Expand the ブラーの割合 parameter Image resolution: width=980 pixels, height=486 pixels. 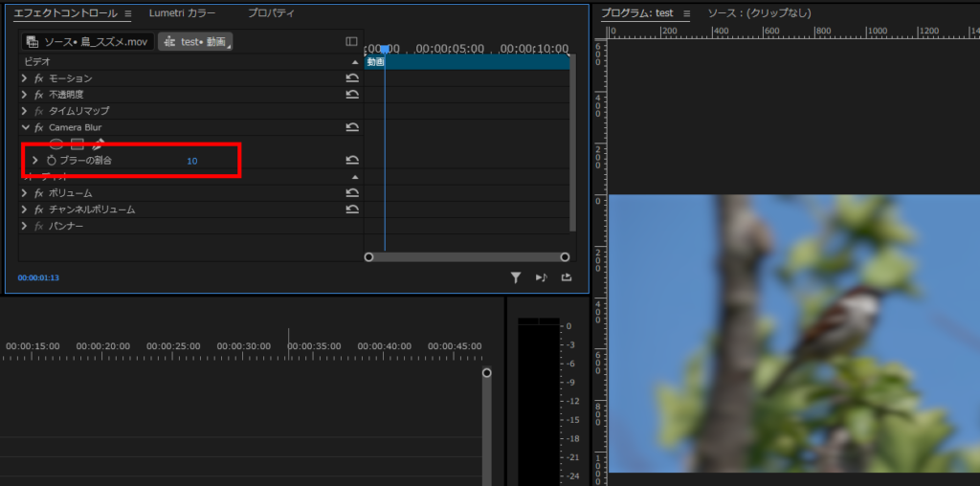pyautogui.click(x=35, y=161)
